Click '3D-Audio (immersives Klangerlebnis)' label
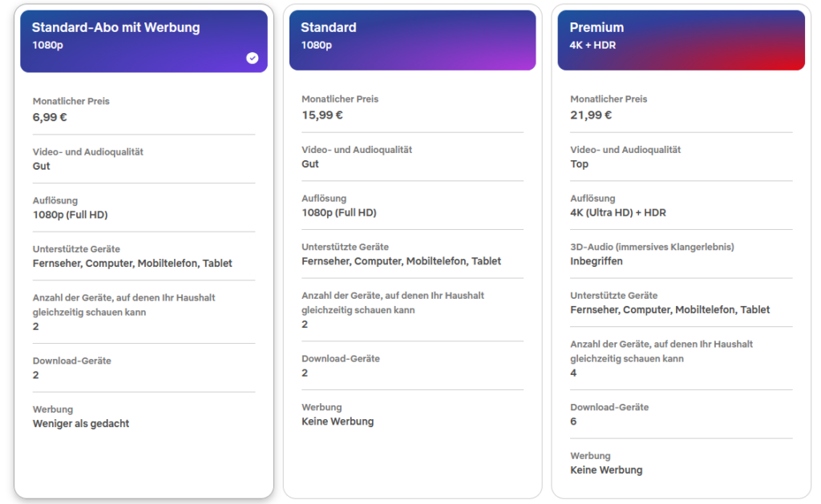The width and height of the screenshot is (821, 504). [x=652, y=247]
